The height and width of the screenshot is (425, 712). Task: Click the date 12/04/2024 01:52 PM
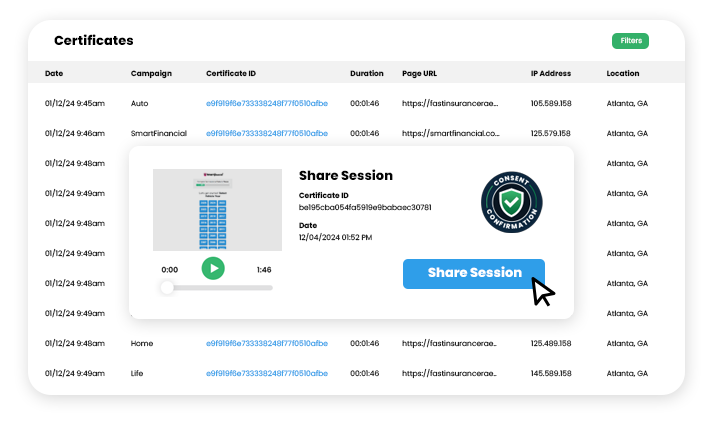pyautogui.click(x=335, y=237)
